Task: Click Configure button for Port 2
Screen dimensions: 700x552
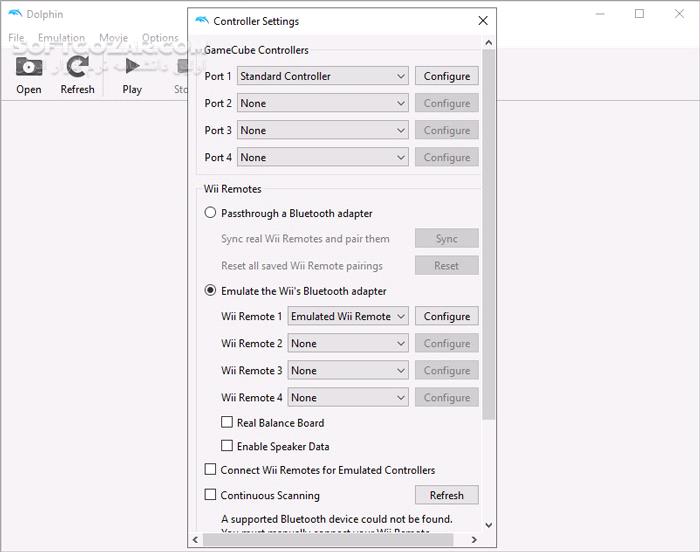Action: 447,103
